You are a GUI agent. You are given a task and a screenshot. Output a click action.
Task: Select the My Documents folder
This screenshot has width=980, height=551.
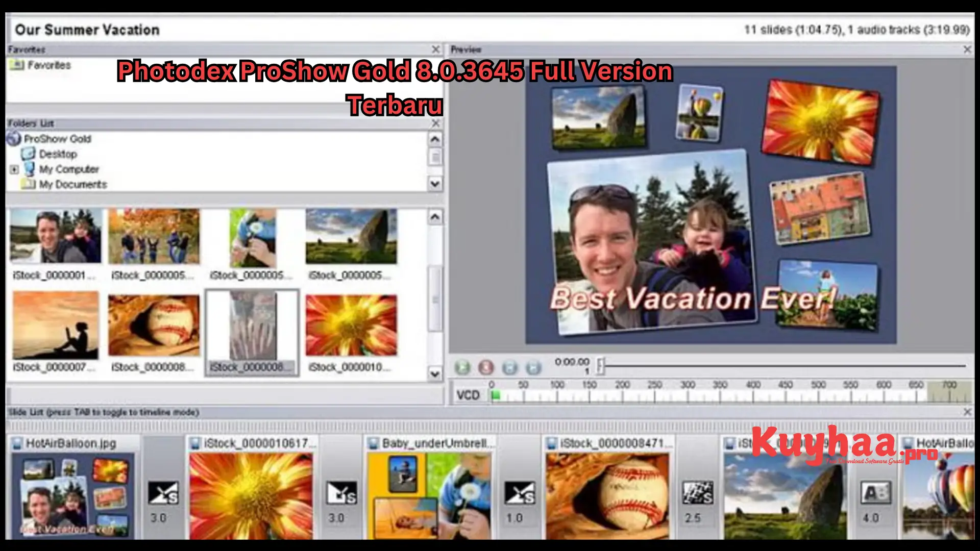(x=64, y=185)
